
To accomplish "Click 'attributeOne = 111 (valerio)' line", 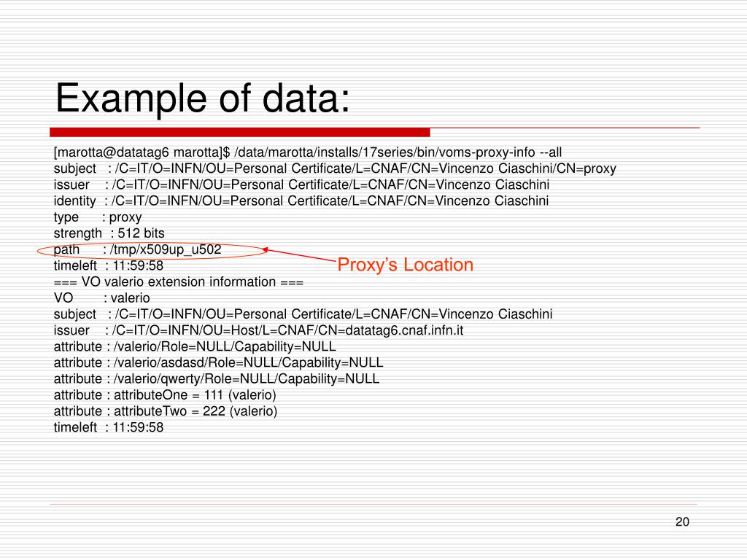I will (x=165, y=395).
